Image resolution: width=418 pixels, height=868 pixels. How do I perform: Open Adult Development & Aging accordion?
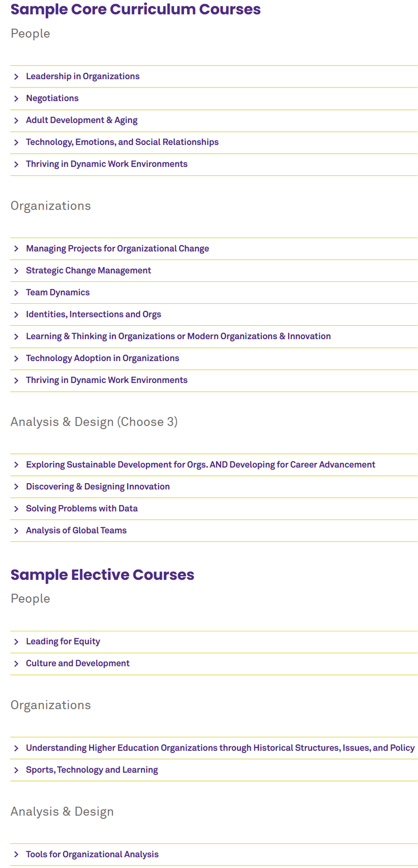pyautogui.click(x=82, y=120)
